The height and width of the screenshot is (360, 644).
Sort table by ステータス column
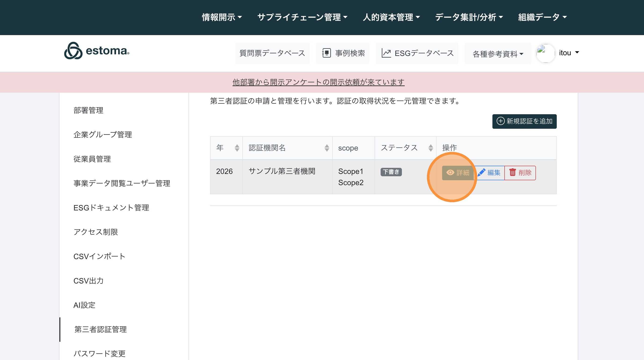(x=430, y=148)
